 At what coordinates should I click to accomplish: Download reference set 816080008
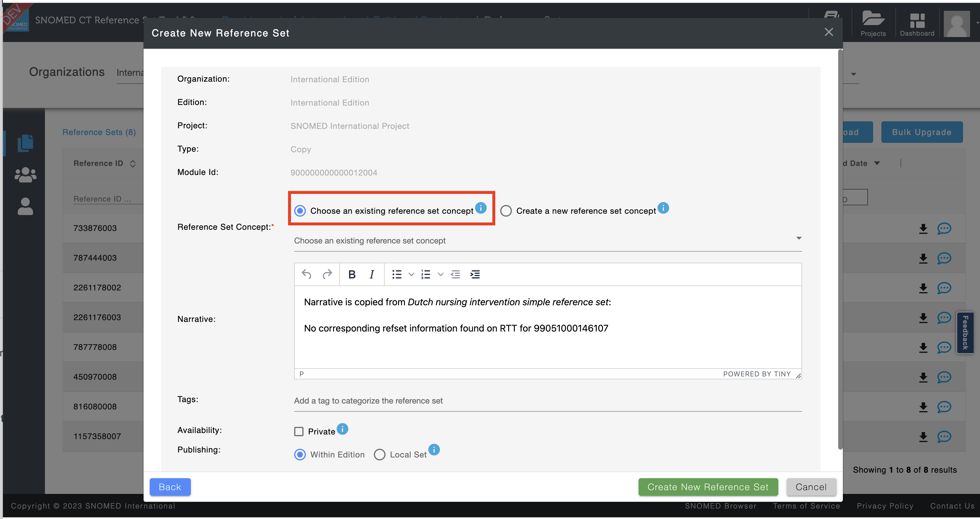click(923, 407)
